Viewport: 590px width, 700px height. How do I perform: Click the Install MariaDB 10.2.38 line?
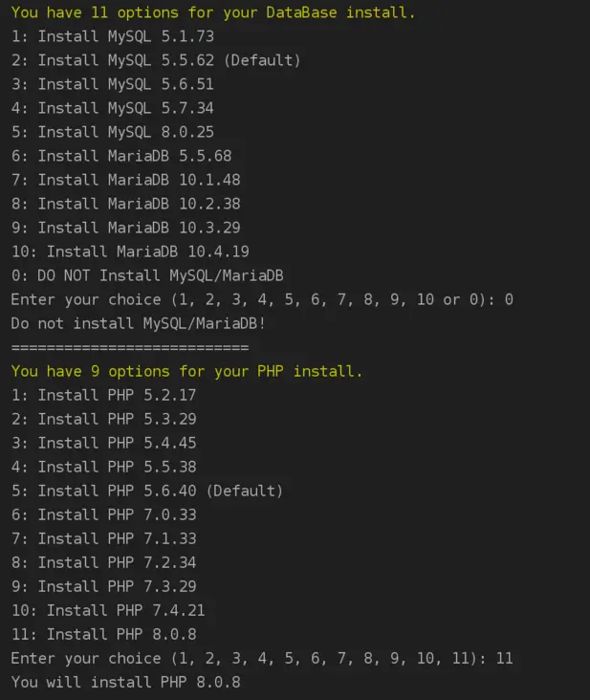[x=125, y=204]
